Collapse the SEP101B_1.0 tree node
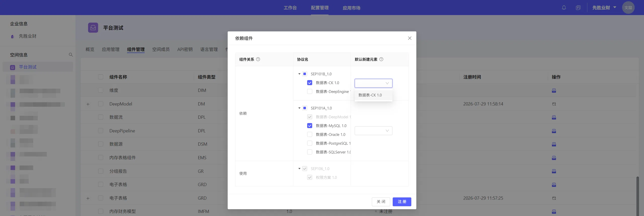Image resolution: width=644 pixels, height=216 pixels. (x=299, y=74)
